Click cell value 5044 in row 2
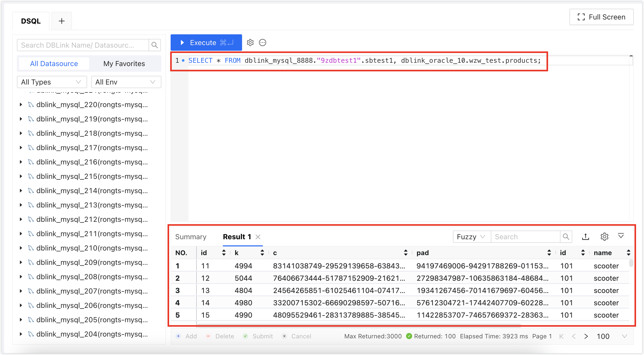The height and width of the screenshot is (355, 644). tap(243, 278)
